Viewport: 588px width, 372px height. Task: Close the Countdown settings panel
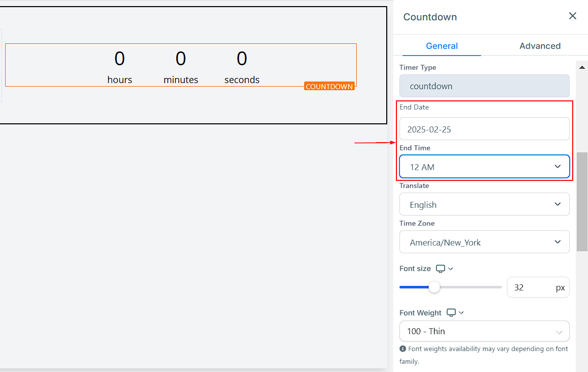(x=573, y=16)
